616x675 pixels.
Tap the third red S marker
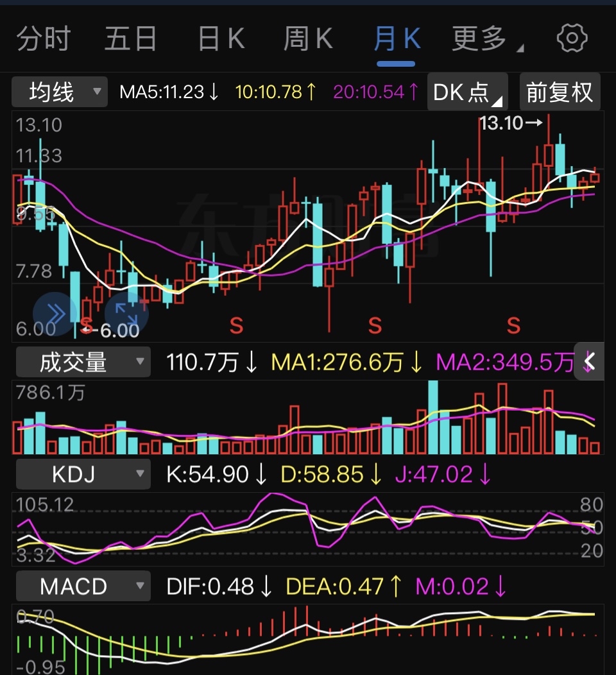tap(375, 325)
